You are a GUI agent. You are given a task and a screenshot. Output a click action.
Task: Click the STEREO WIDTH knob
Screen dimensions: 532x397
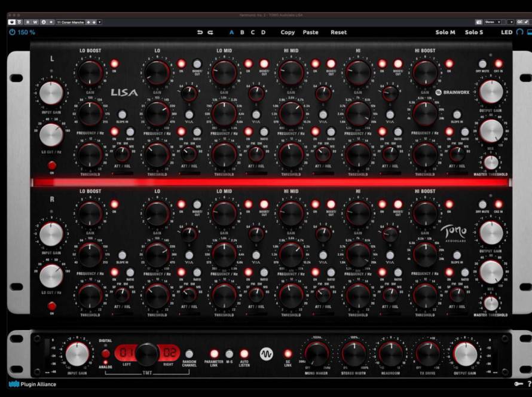354,354
